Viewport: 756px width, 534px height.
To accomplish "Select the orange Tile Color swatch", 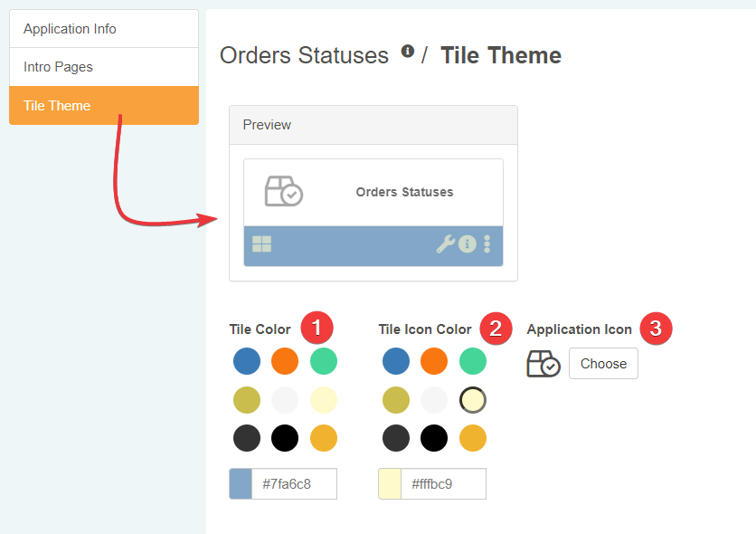I will 285,361.
